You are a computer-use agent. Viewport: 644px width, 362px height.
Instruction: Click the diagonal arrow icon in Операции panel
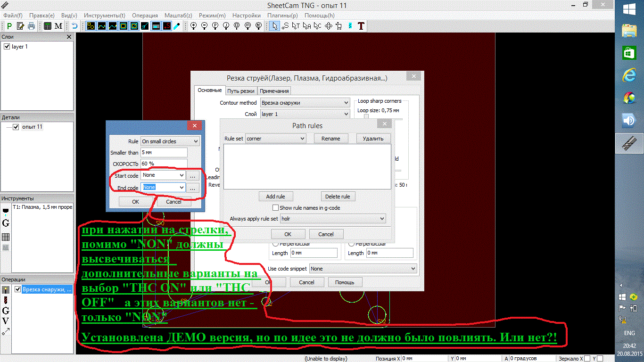click(6, 332)
